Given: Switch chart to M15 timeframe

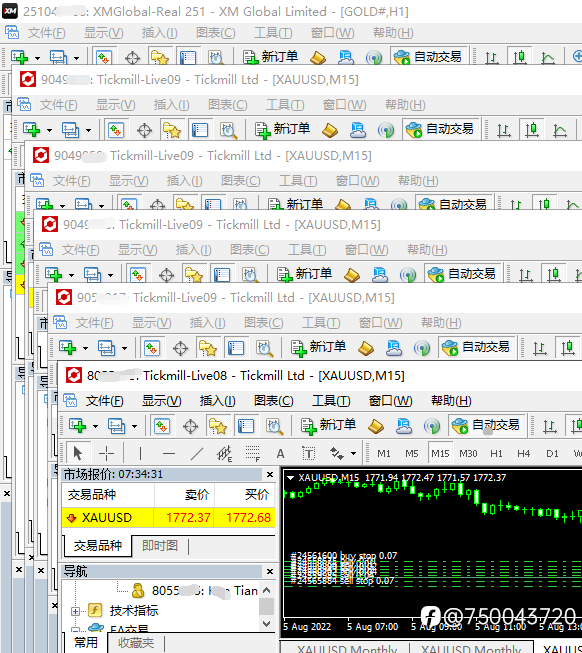Looking at the screenshot, I should coord(440,453).
